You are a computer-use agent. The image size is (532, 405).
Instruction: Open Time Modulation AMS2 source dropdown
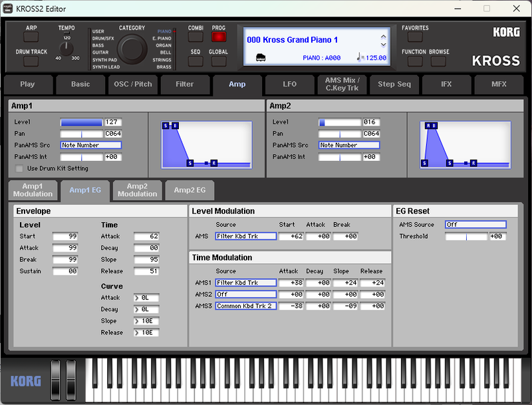pyautogui.click(x=245, y=295)
